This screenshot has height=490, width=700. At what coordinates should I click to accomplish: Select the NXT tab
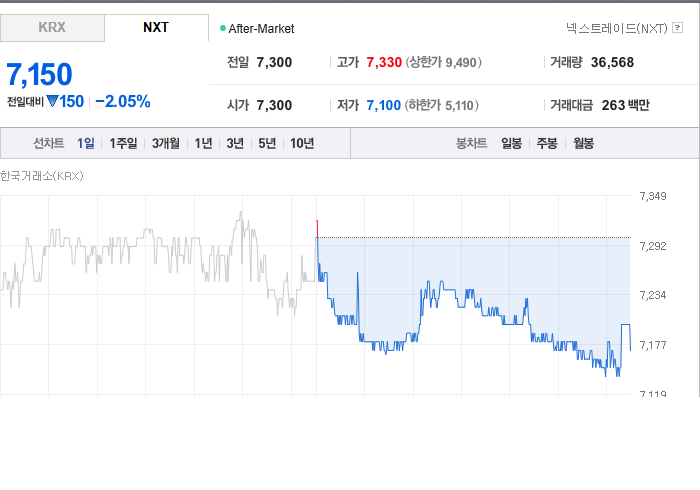click(x=156, y=28)
